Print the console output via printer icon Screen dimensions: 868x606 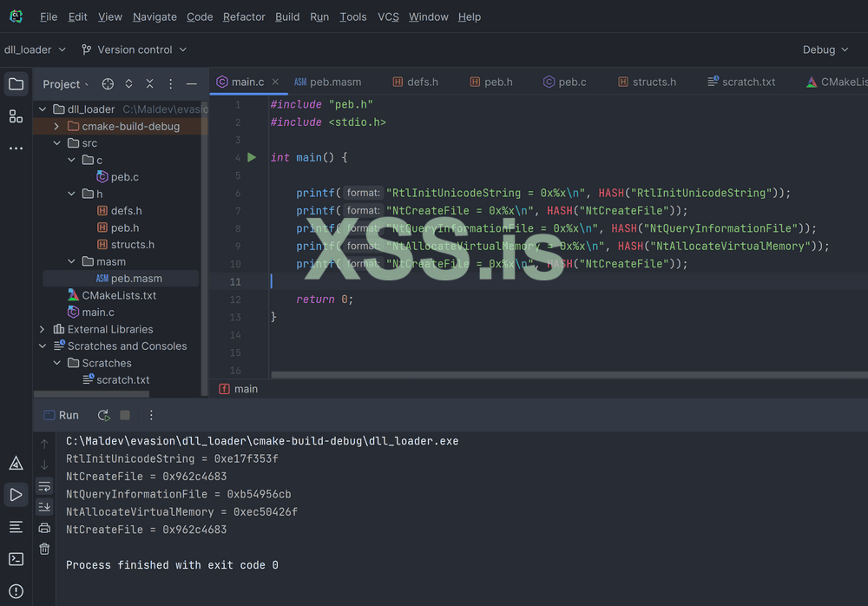(44, 528)
